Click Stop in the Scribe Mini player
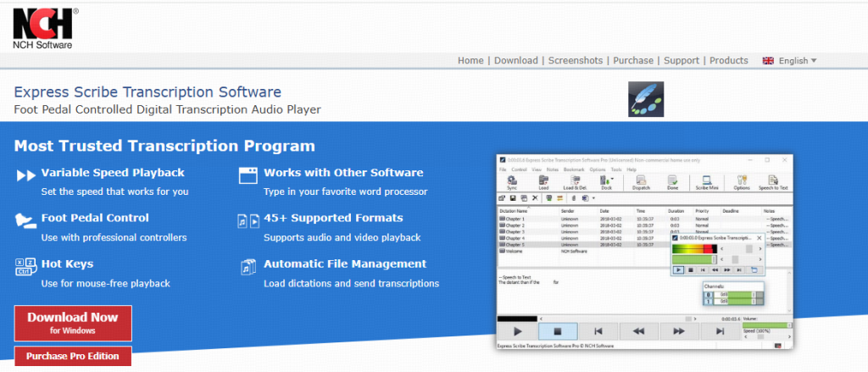This screenshot has height=372, width=868. (690, 270)
